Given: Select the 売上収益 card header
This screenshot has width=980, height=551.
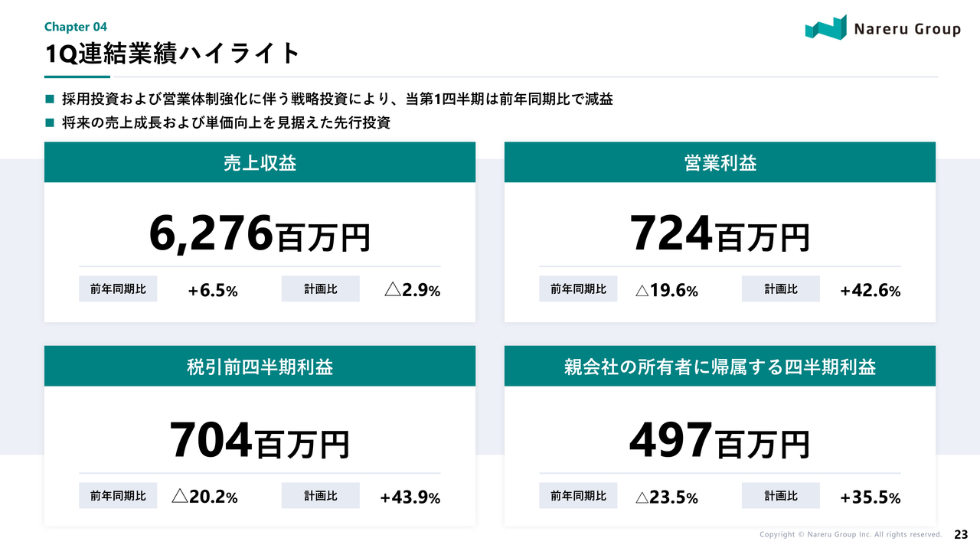Looking at the screenshot, I should [260, 162].
